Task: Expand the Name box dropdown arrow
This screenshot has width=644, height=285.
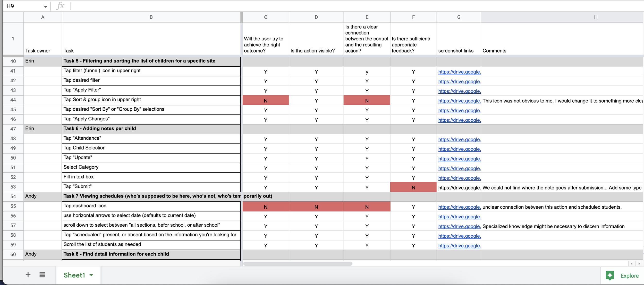Action: (45, 6)
